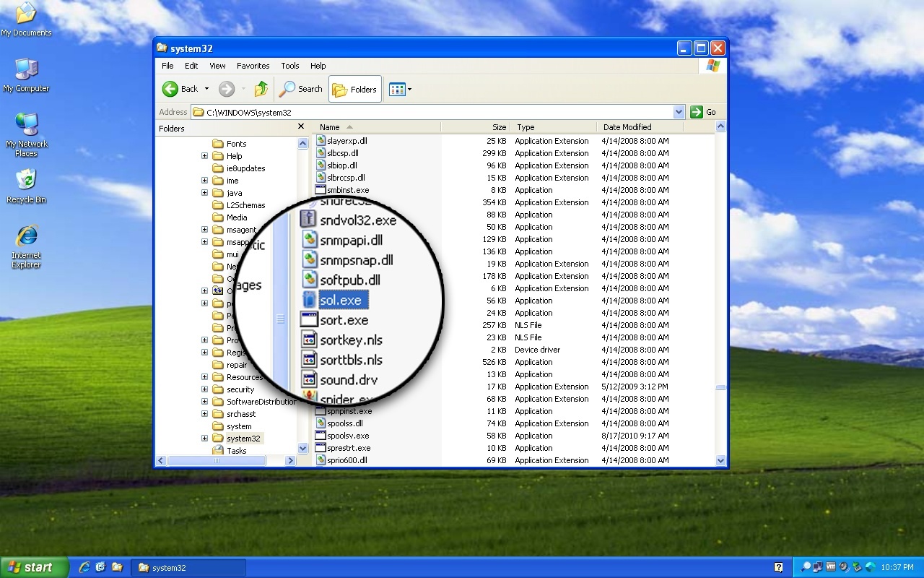Open the Start menu
The height and width of the screenshot is (578, 924).
34,567
